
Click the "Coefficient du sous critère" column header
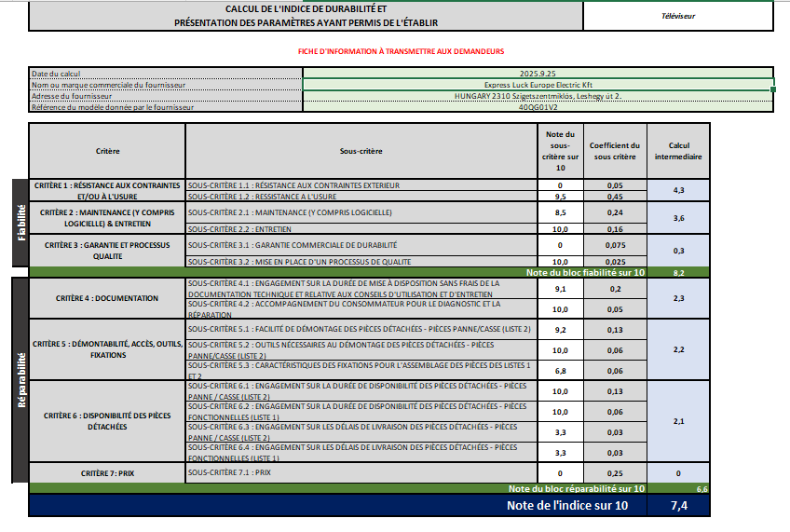[x=614, y=151]
